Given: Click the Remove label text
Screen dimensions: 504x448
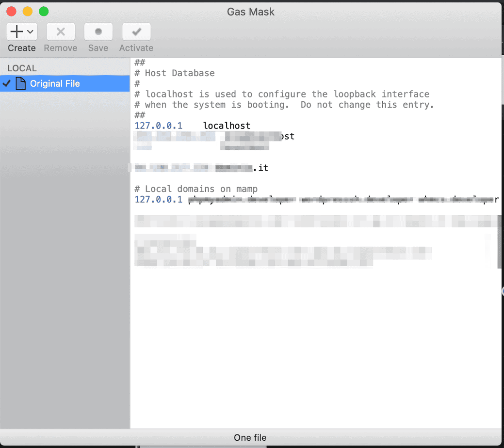Looking at the screenshot, I should pyautogui.click(x=61, y=48).
